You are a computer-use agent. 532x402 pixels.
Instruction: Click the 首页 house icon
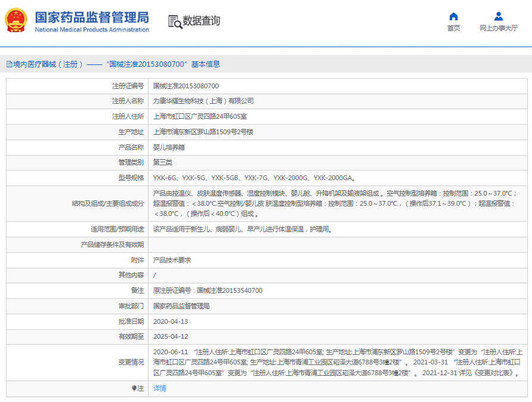453,16
